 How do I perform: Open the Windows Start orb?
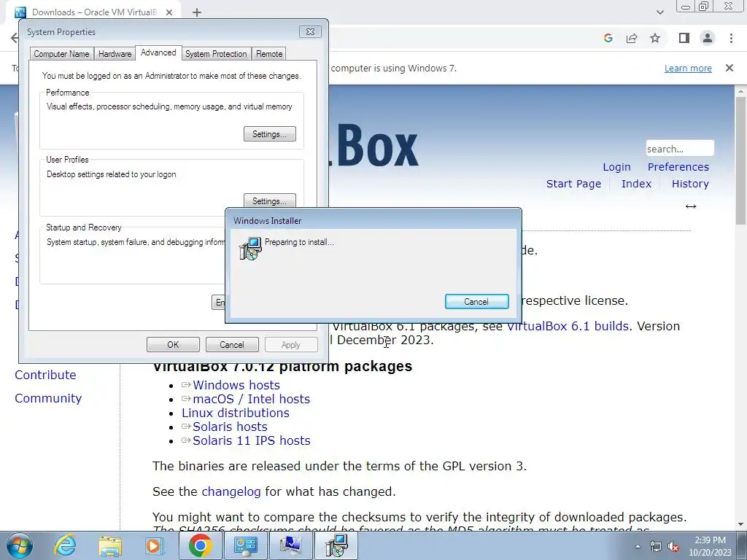pos(20,545)
